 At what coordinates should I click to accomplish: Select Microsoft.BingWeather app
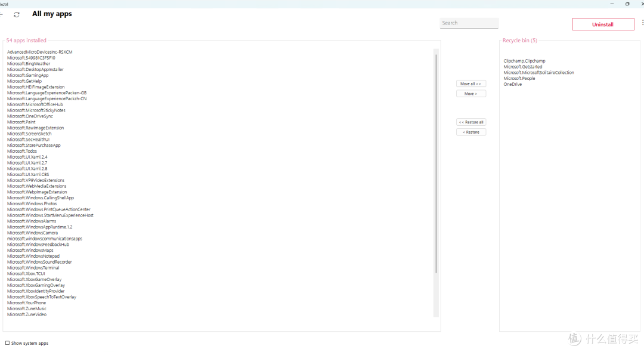click(29, 64)
